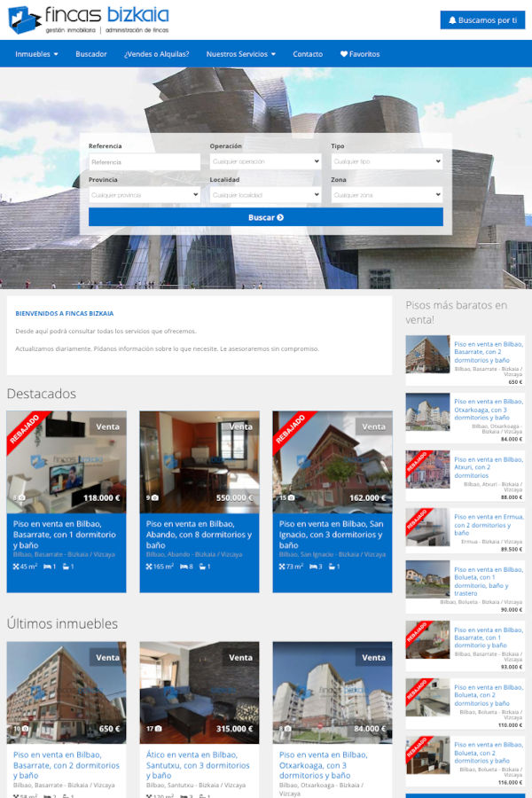Open Piso en venta Otxarkoaga link under Últimos inmuebles
The height and width of the screenshot is (798, 532).
(x=324, y=765)
